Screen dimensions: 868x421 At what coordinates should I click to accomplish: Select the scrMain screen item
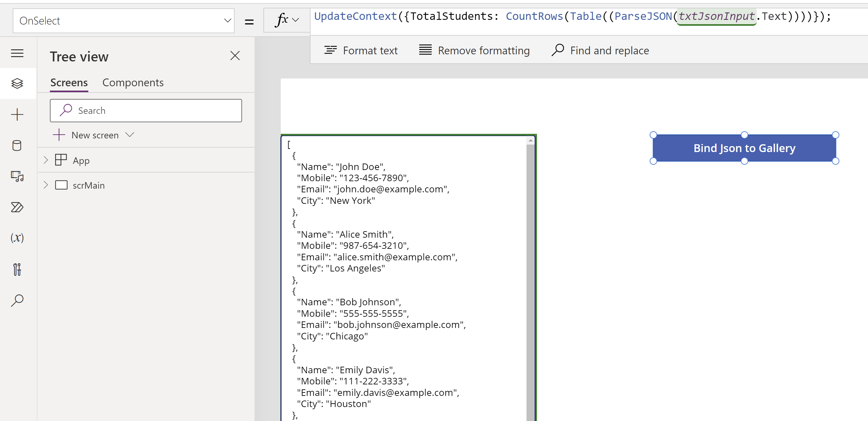point(89,185)
